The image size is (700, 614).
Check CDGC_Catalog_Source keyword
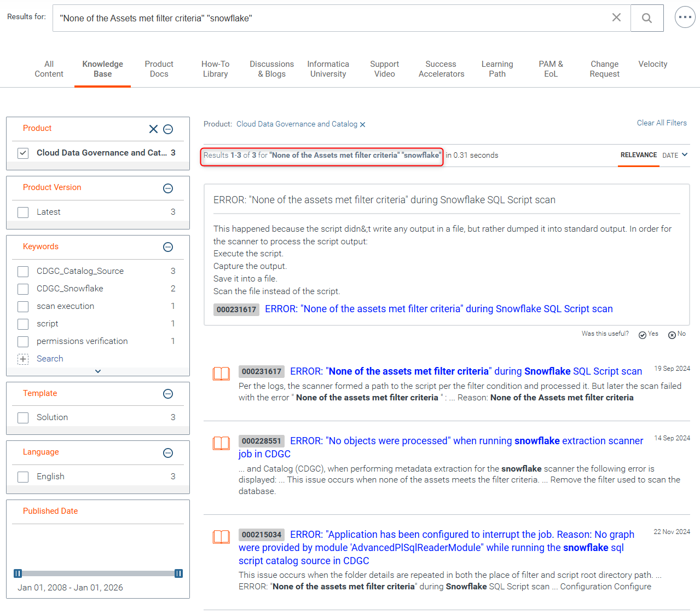pyautogui.click(x=23, y=272)
